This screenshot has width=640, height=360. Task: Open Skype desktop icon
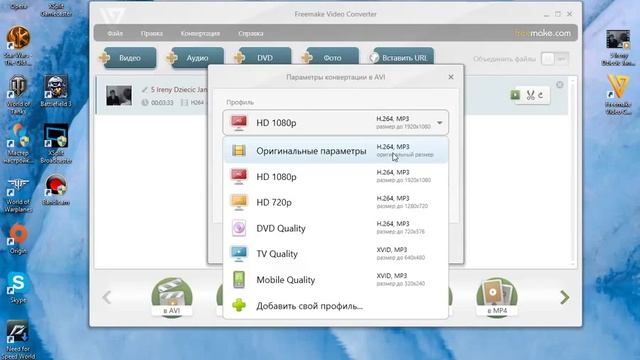(x=18, y=287)
